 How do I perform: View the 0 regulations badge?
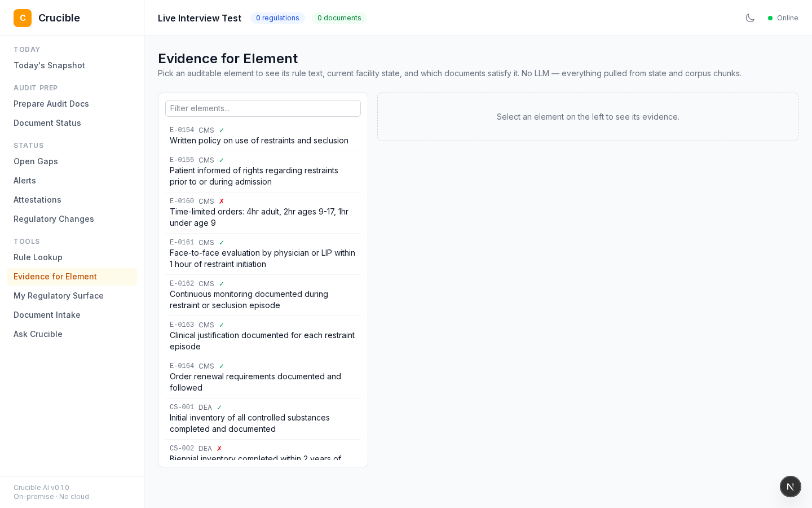point(277,17)
